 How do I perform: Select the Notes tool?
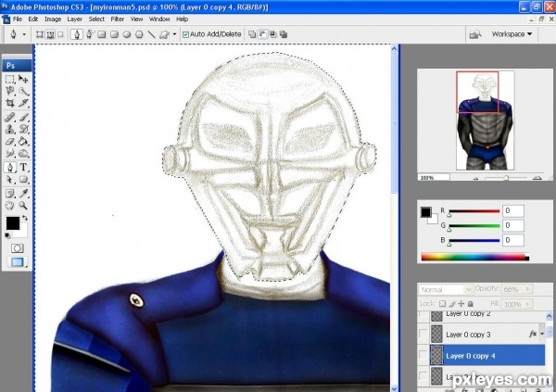(x=10, y=194)
